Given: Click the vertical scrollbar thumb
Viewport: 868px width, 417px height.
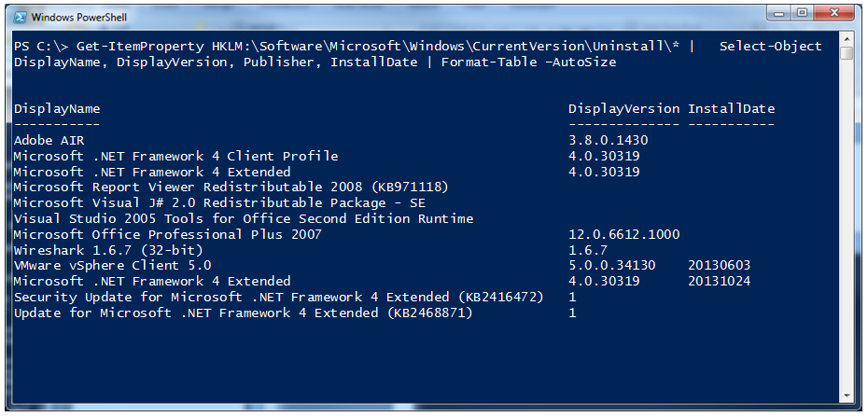Looking at the screenshot, I should (847, 54).
